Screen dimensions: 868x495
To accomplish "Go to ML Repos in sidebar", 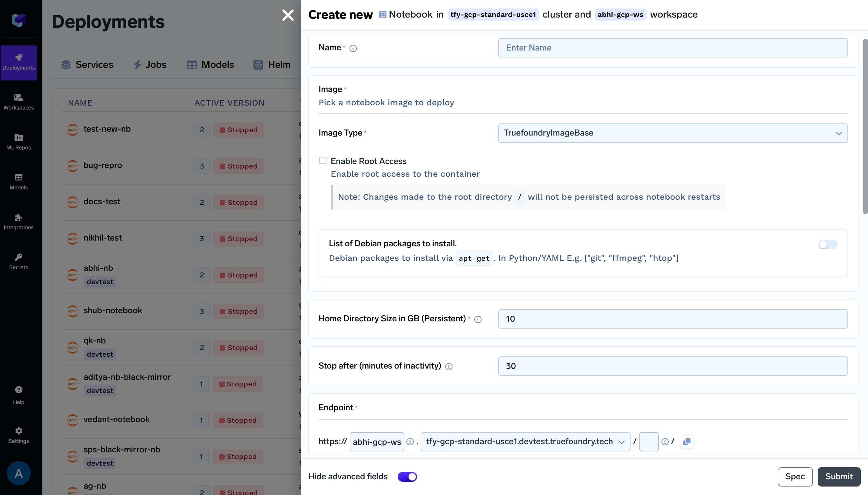I will click(18, 142).
